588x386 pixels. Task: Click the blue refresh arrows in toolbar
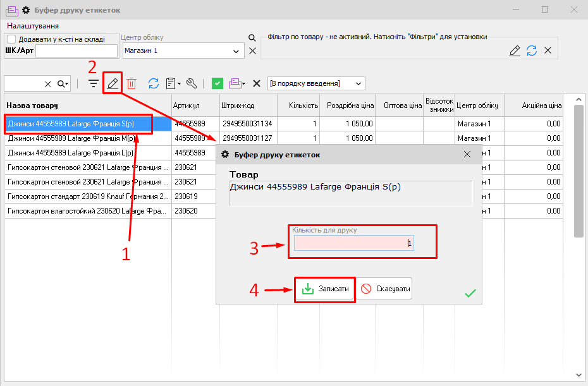click(x=154, y=83)
